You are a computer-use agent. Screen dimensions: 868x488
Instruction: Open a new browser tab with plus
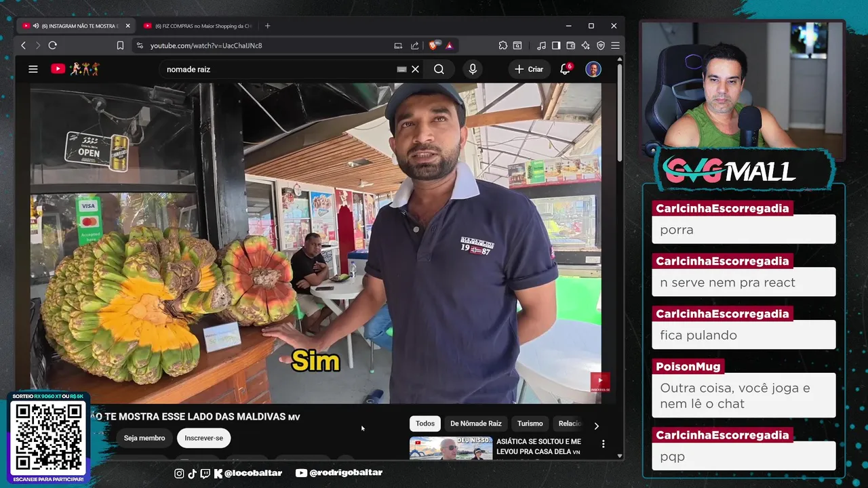point(267,26)
